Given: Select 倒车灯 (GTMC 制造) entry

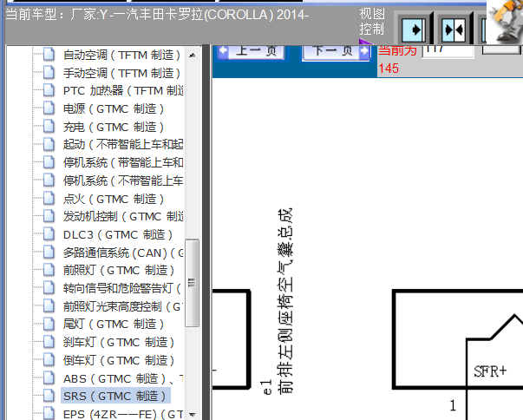Looking at the screenshot, I should point(119,361).
